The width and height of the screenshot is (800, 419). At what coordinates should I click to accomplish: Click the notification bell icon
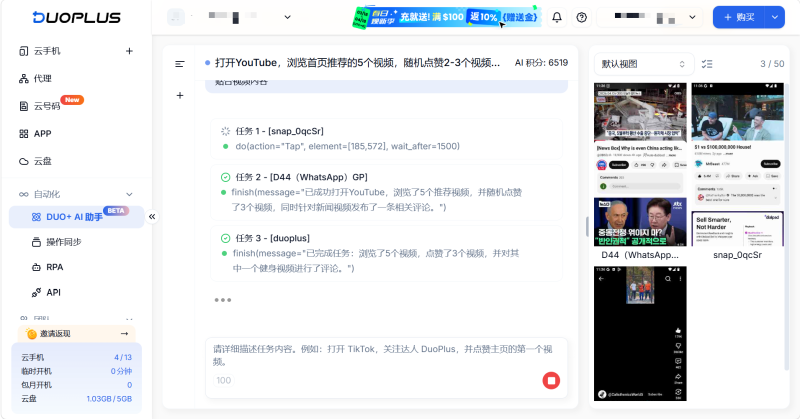pyautogui.click(x=556, y=17)
